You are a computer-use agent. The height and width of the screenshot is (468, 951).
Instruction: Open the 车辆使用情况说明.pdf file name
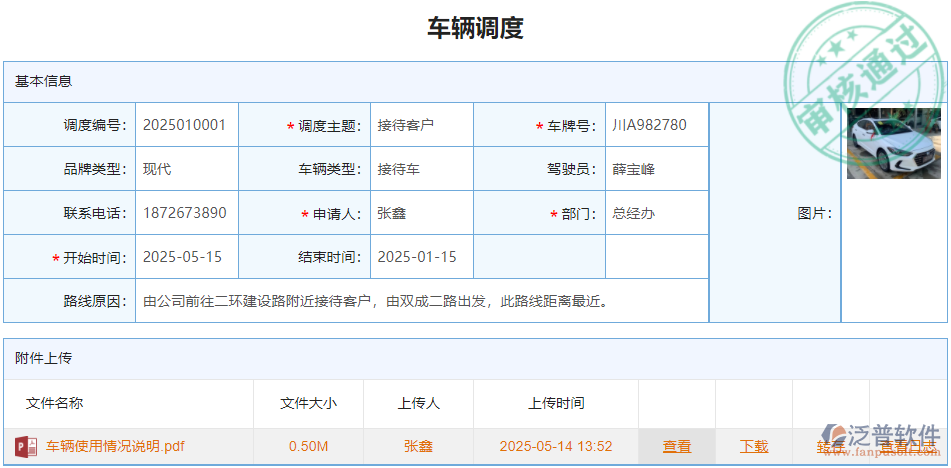(115, 446)
